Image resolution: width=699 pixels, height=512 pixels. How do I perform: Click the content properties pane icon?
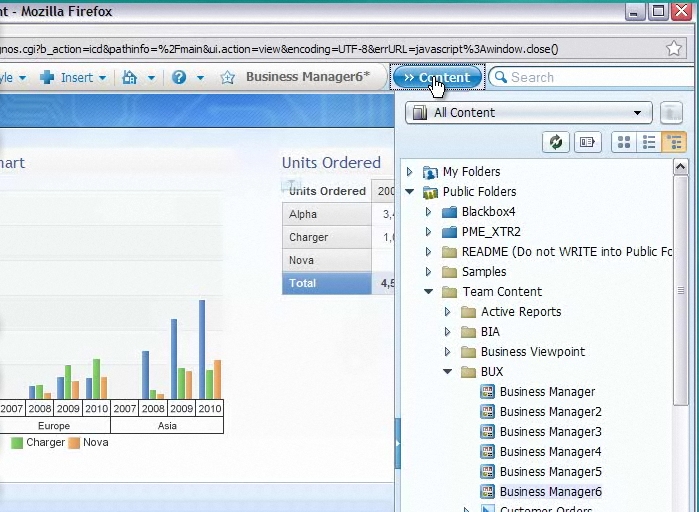[587, 142]
